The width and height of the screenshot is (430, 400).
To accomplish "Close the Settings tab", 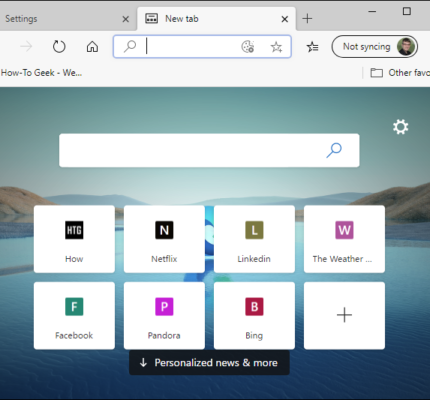I will pyautogui.click(x=126, y=19).
